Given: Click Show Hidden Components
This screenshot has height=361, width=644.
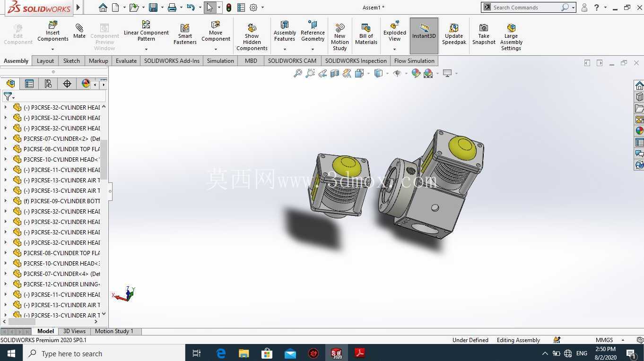Looking at the screenshot, I should 252,36.
